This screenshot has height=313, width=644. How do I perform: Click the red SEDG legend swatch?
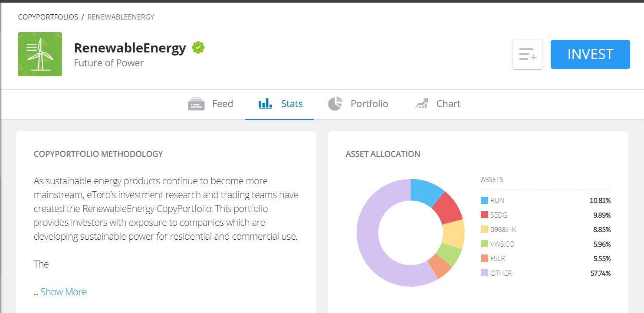[484, 215]
